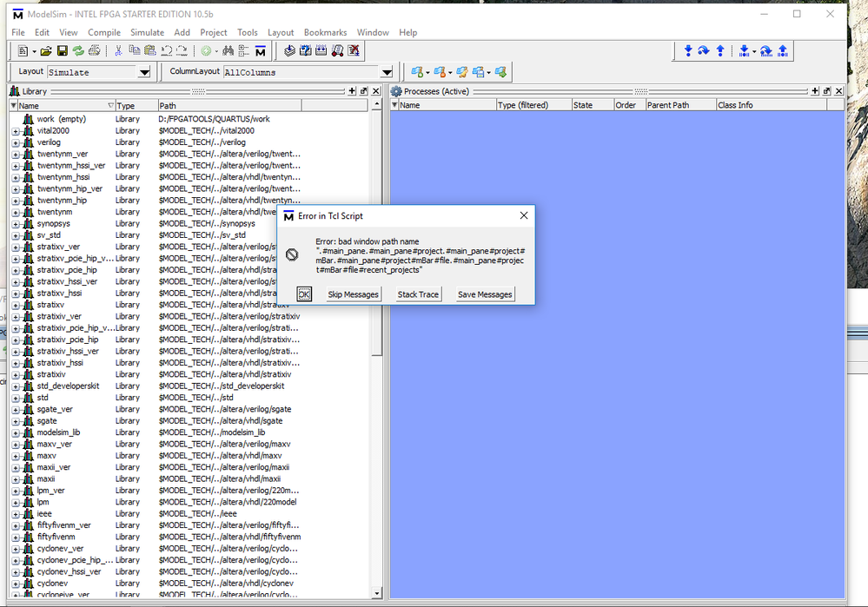Click the Find binoculars icon
Image resolution: width=868 pixels, height=607 pixels.
pyautogui.click(x=227, y=51)
